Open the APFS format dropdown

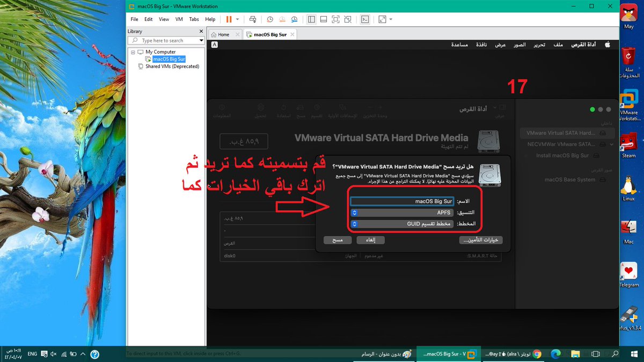pyautogui.click(x=402, y=212)
